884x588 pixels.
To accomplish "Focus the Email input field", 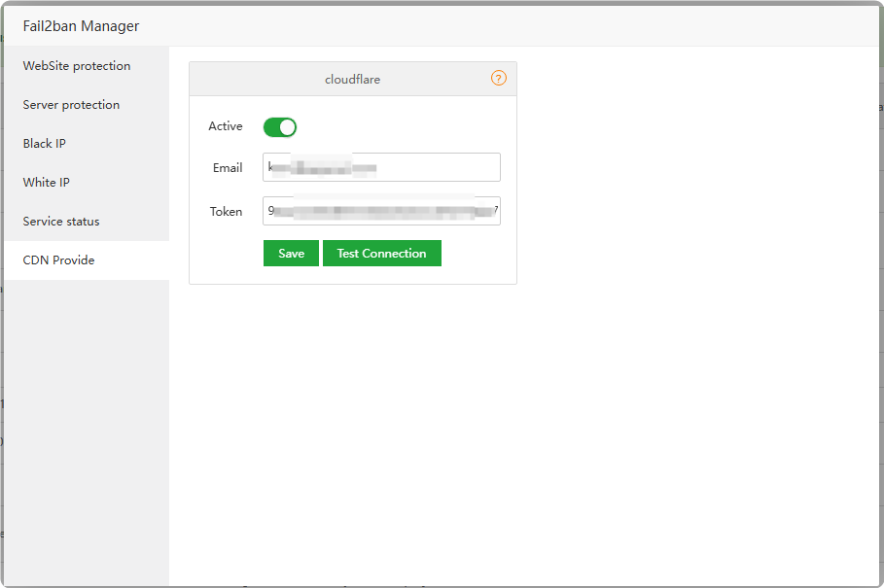I will pyautogui.click(x=381, y=167).
